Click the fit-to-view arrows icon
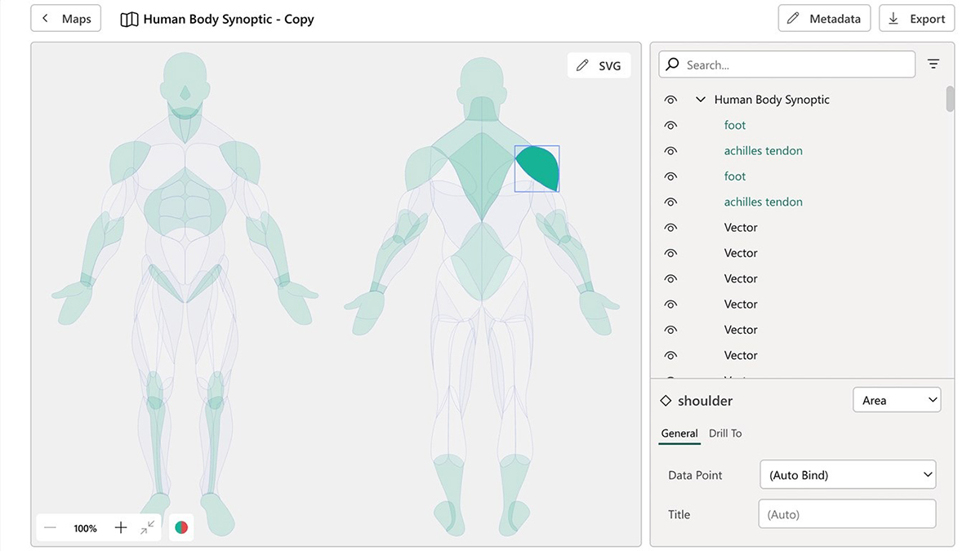Viewport: 980px width, 551px height. [x=148, y=528]
